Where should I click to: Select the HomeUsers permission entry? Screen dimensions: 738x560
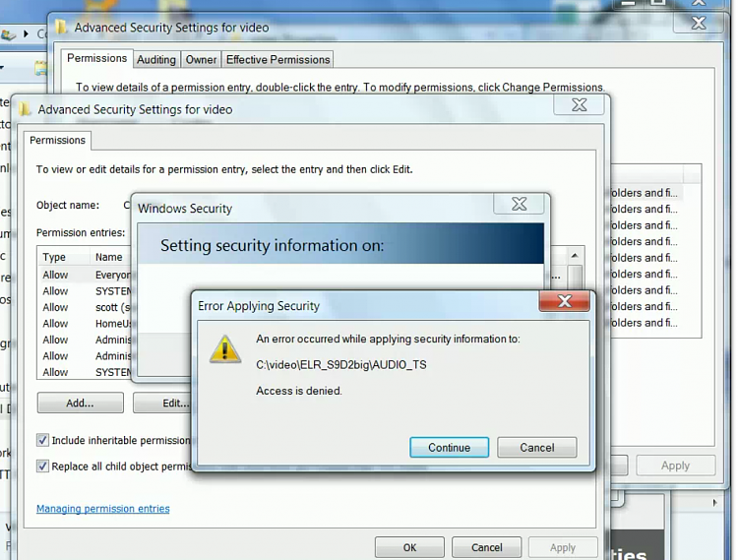tap(86, 324)
